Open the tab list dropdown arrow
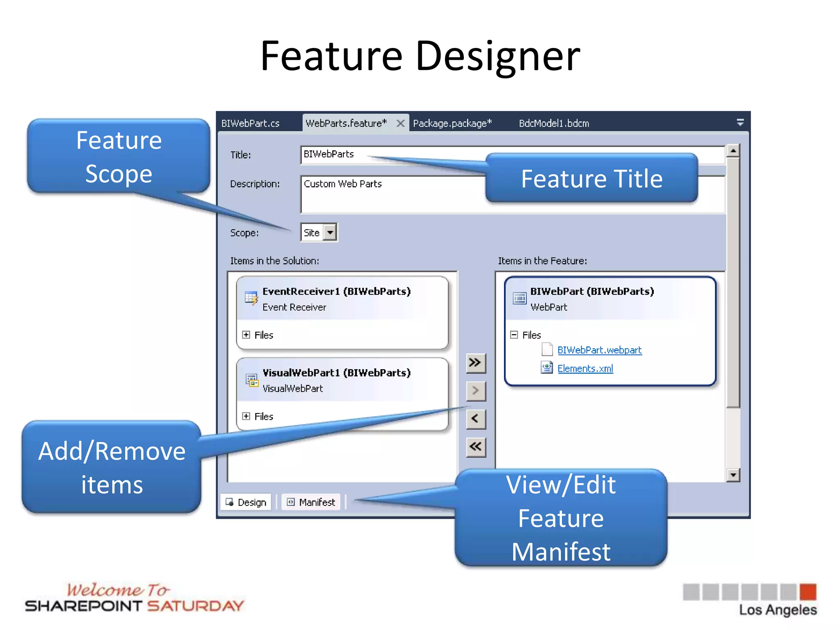The height and width of the screenshot is (630, 840). coord(740,122)
